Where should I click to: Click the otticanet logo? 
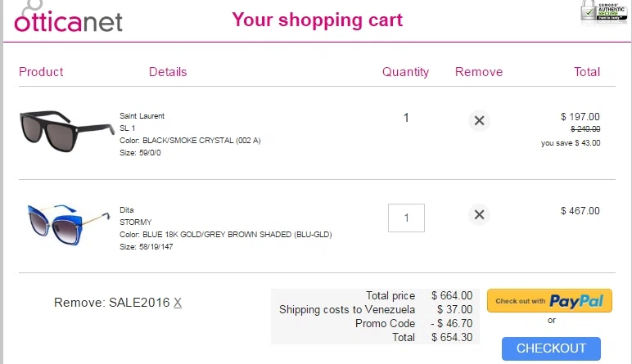68,17
